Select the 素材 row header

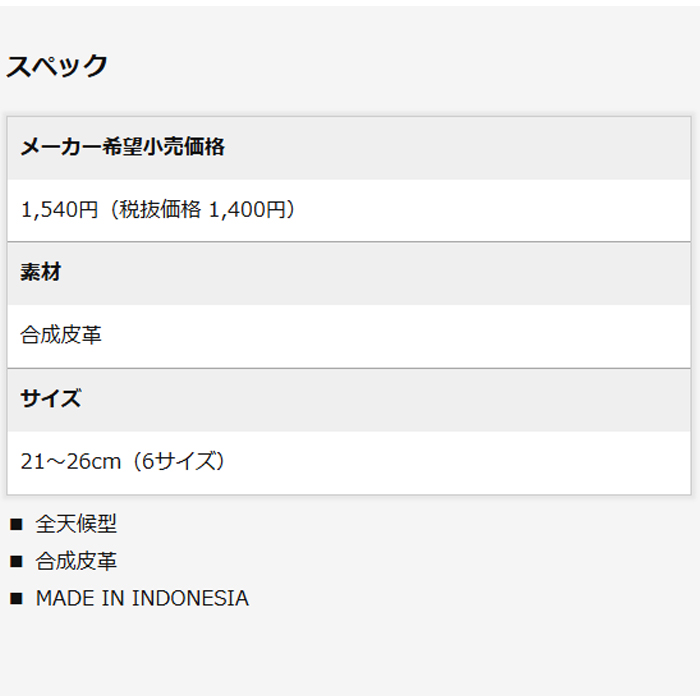click(x=41, y=272)
